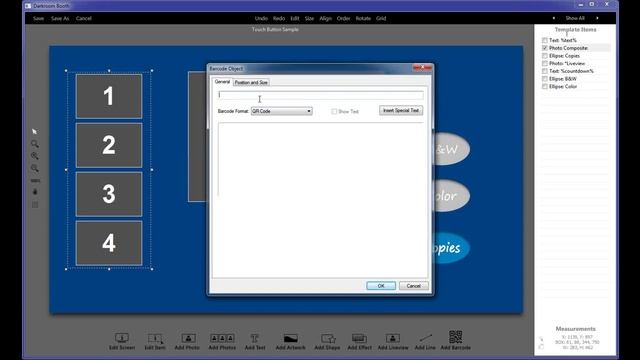Click the Show All label

(x=575, y=18)
